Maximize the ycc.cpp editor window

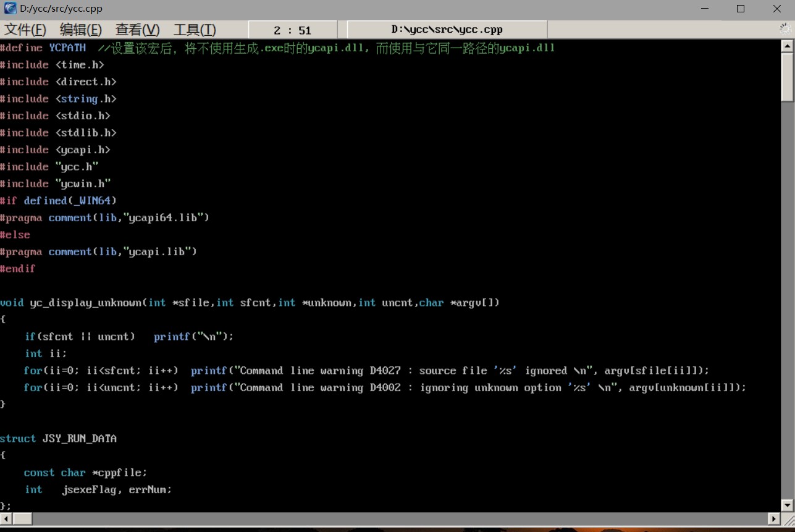741,9
